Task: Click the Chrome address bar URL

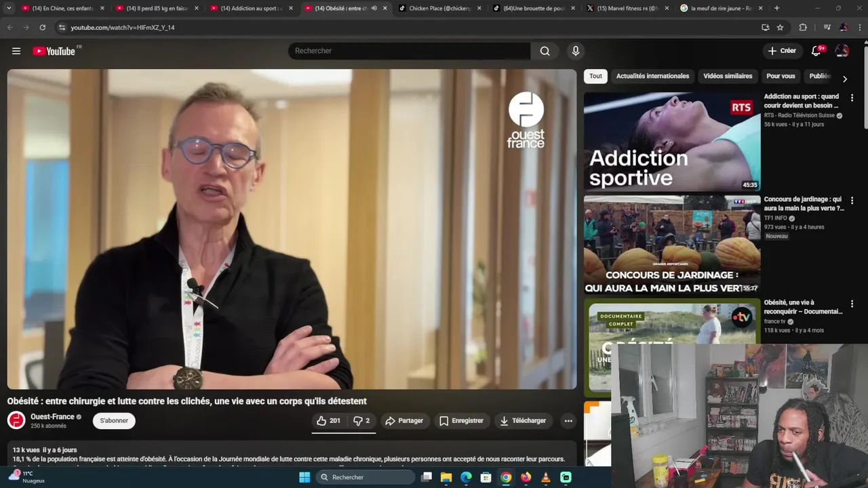Action: click(x=123, y=28)
